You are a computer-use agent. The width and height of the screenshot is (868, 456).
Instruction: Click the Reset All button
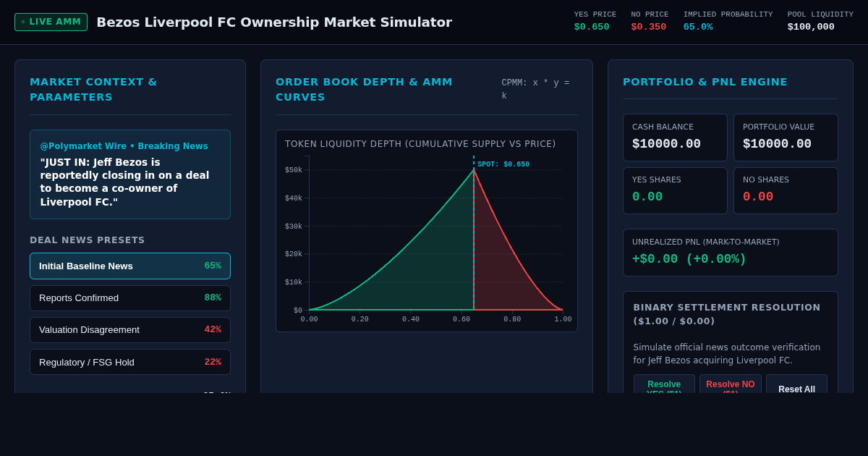(x=796, y=384)
